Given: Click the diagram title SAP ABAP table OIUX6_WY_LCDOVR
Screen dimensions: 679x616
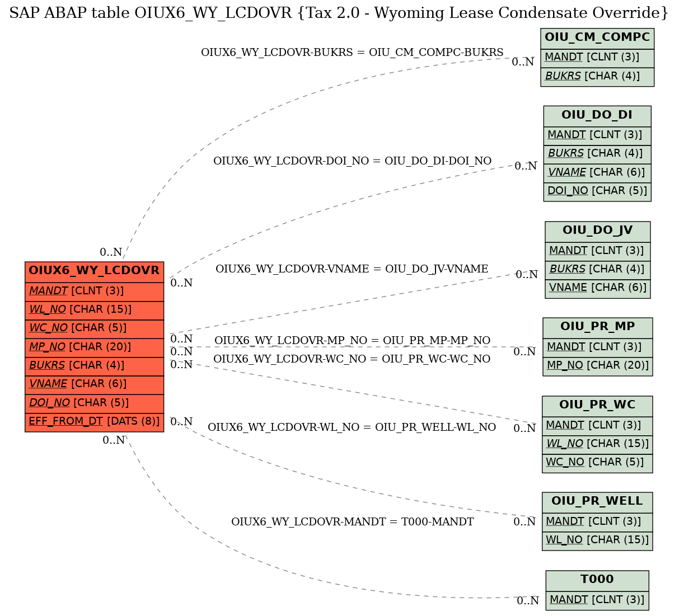Looking at the screenshot, I should 339,13.
